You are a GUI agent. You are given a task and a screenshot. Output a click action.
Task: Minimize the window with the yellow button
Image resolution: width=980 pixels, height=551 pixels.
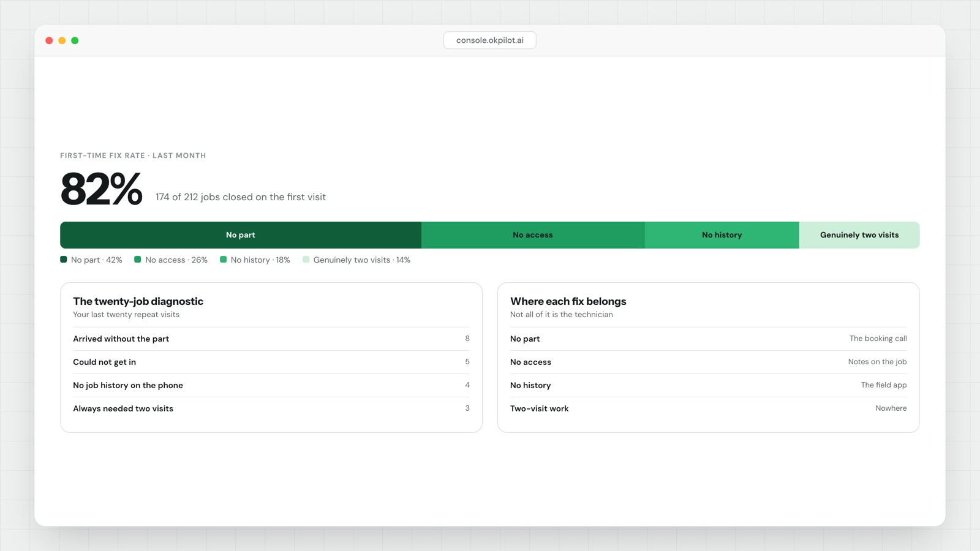click(x=62, y=40)
